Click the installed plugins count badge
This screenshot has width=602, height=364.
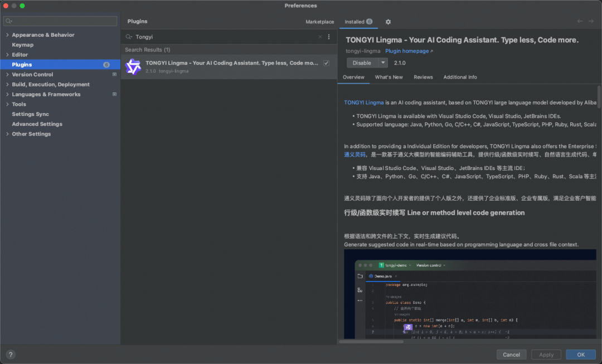click(370, 22)
